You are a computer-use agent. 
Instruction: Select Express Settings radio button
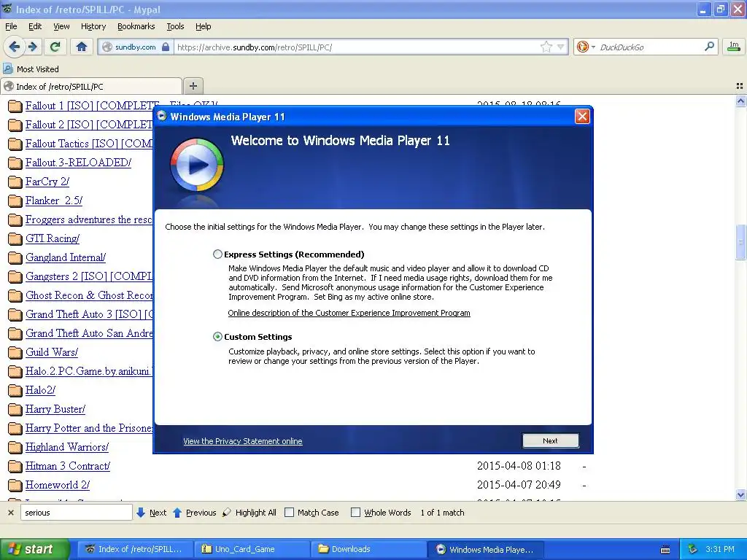[x=217, y=254]
